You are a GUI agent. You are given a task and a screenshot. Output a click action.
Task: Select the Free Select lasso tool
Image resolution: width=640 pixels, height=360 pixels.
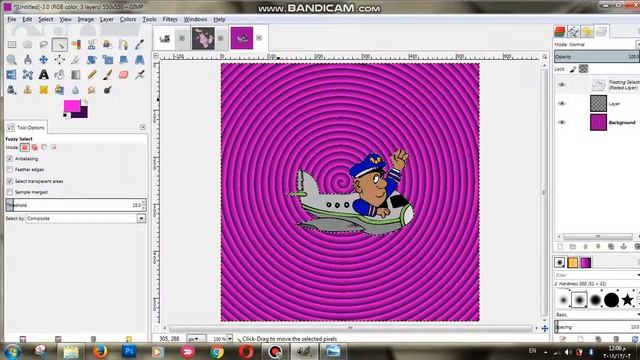43,44
